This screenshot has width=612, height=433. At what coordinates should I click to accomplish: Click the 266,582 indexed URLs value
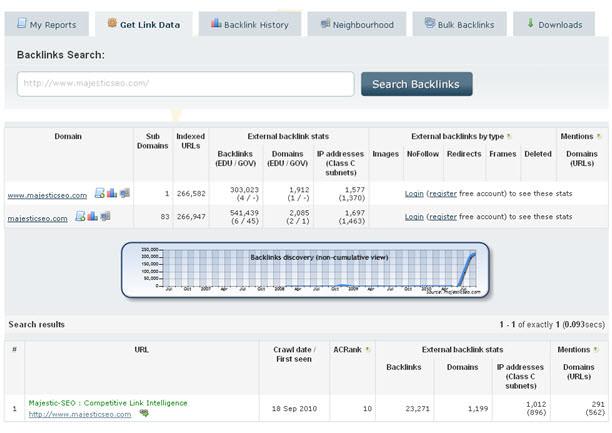pyautogui.click(x=191, y=193)
